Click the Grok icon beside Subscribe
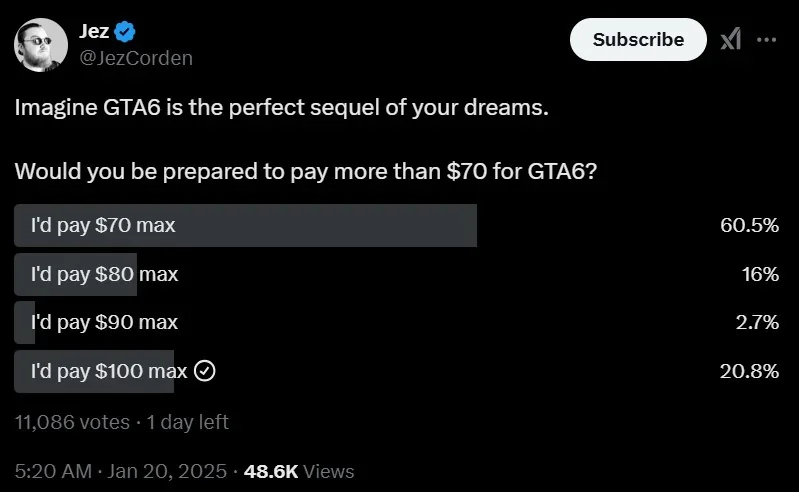Screen dimensions: 799x492 tap(731, 39)
